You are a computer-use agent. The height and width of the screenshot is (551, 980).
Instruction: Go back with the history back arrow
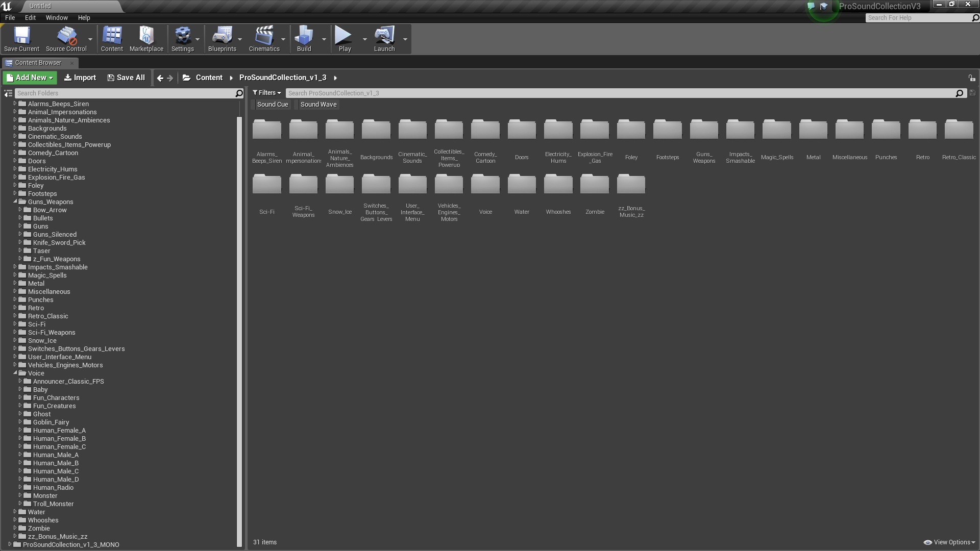tap(160, 78)
